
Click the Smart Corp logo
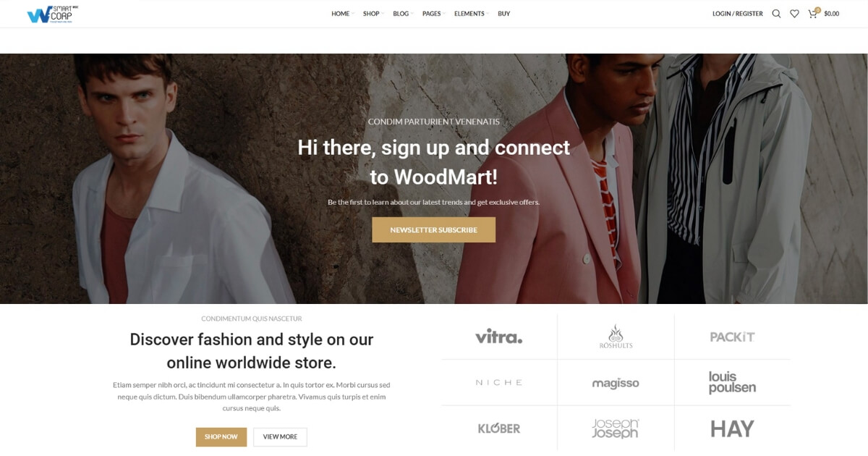[52, 14]
